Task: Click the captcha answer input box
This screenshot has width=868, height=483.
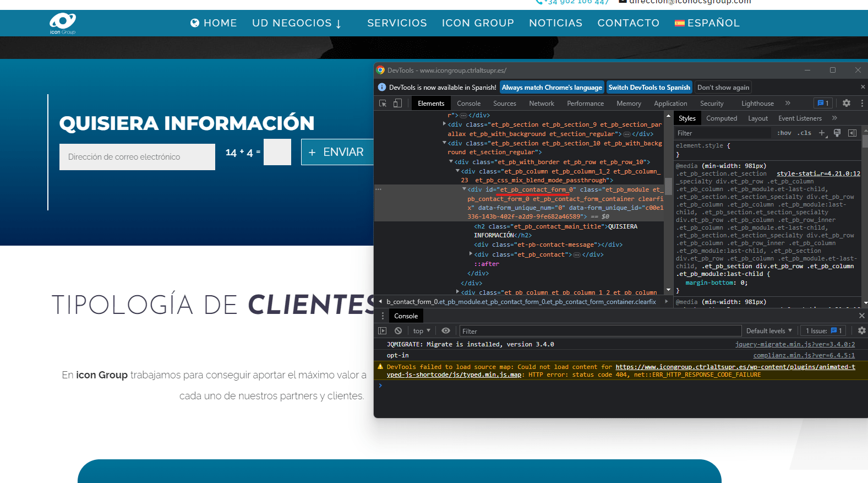Action: (277, 152)
